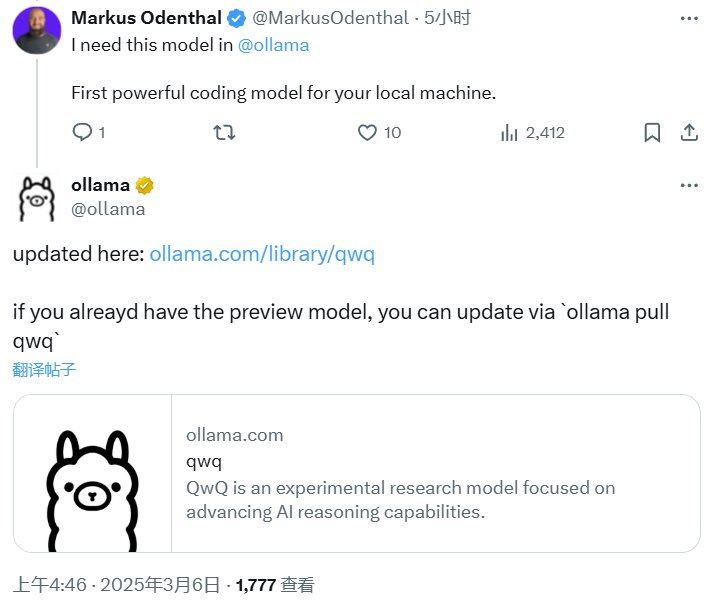Like Markus Odenthal's tweet
The image size is (714, 602).
coord(367,133)
